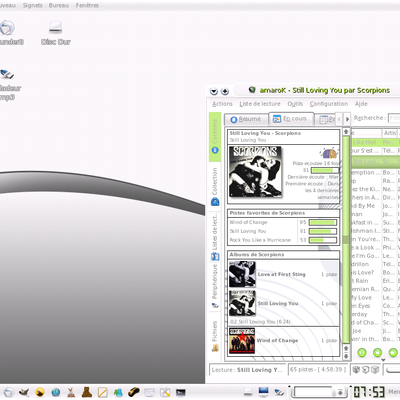Screen dimensions: 400x400
Task: Click context browser scroll down arrow at bottom
Action: coord(346,356)
